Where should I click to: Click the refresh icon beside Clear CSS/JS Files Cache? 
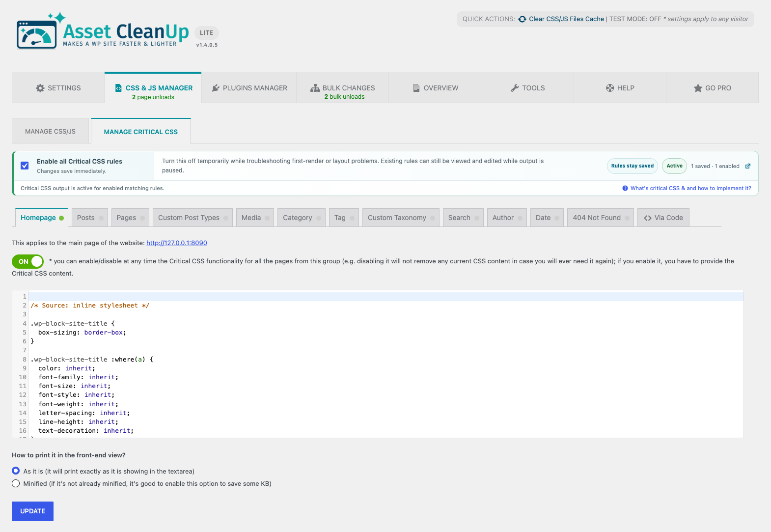point(522,19)
